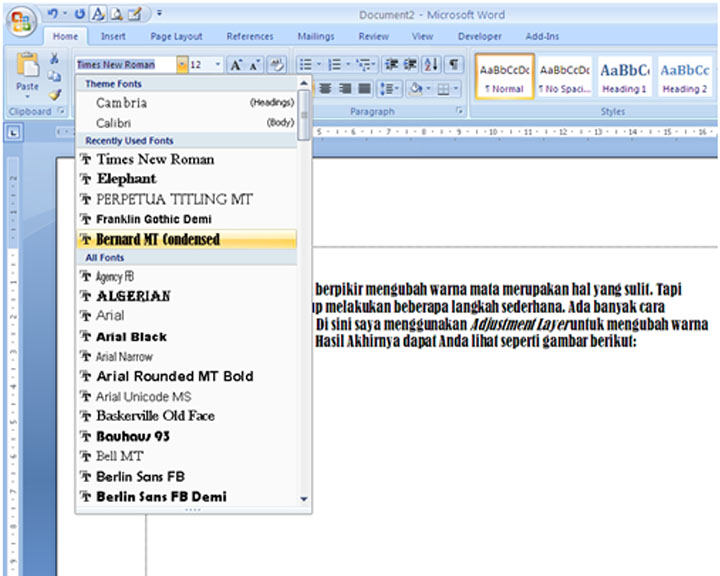Pick Arial Black from font list
The image size is (720, 576).
[x=186, y=336]
